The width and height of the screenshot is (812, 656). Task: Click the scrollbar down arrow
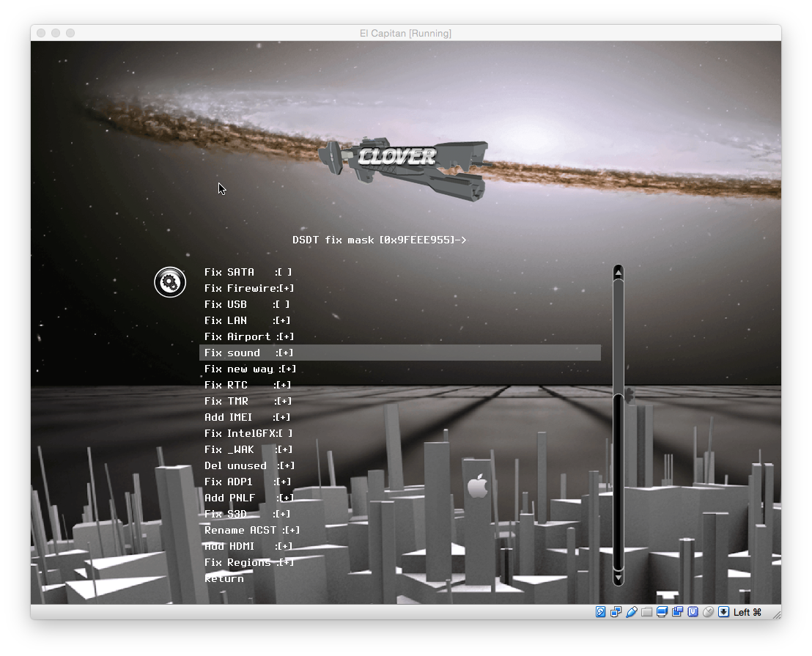click(619, 578)
